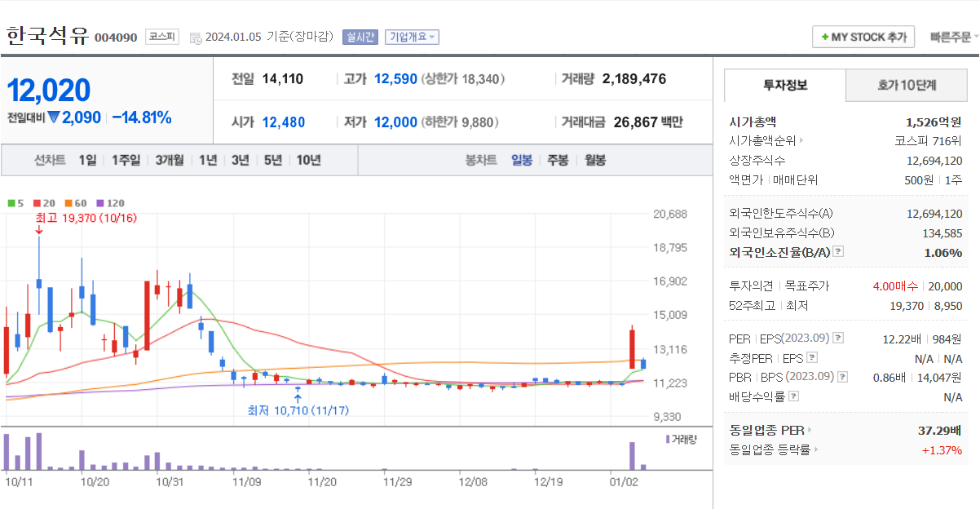Click the 동일업종 PER link
980x509 pixels.
point(766,430)
